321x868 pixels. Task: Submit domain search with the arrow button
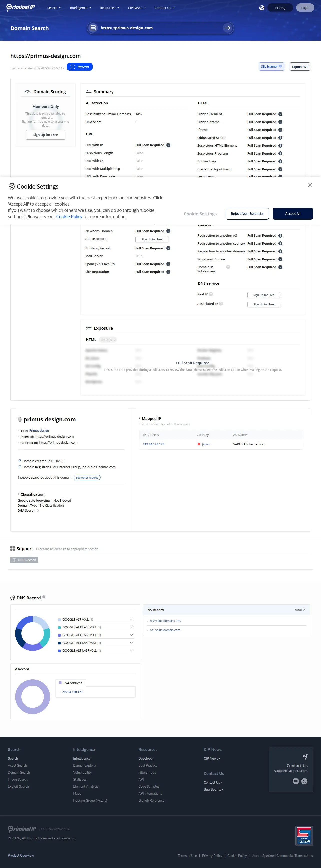227,28
